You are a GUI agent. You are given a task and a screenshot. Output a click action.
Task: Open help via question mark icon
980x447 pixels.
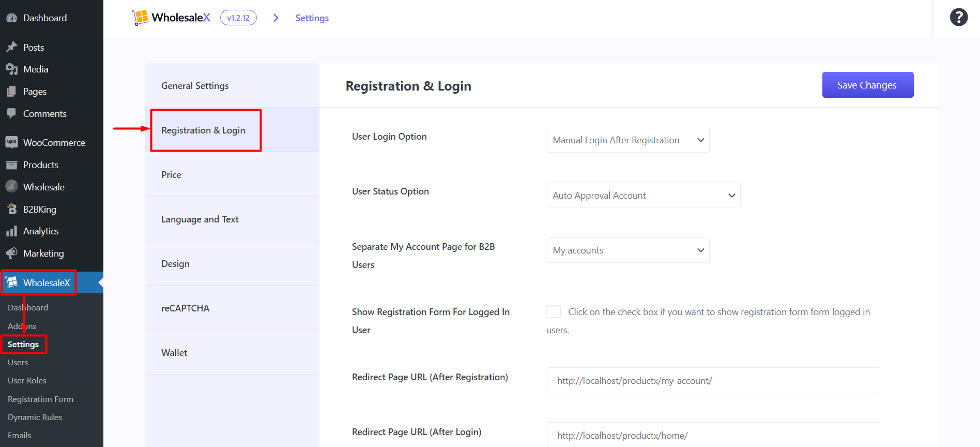click(959, 18)
